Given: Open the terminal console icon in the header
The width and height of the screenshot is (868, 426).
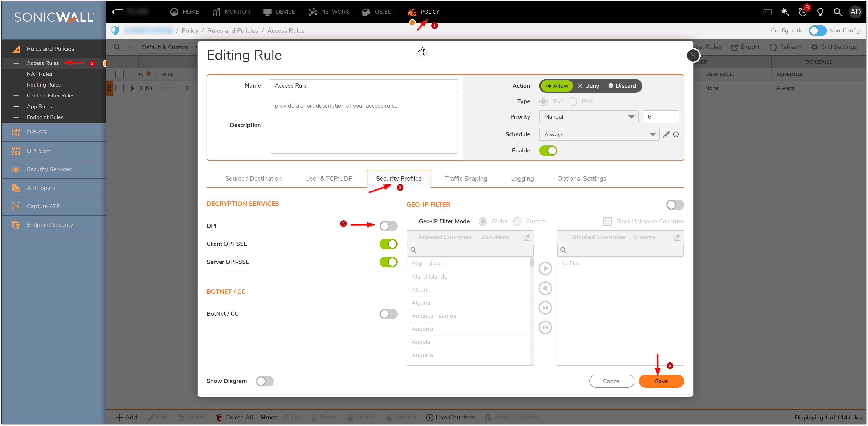Looking at the screenshot, I should click(x=767, y=12).
